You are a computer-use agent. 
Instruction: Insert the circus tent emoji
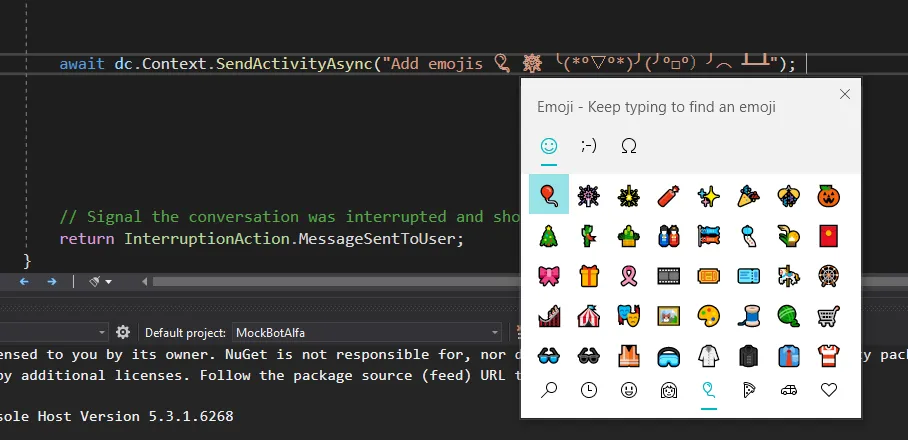point(588,315)
